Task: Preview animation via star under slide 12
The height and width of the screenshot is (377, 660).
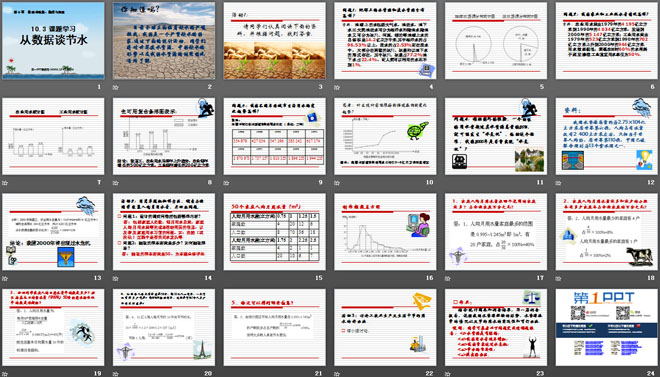Action: (558, 183)
